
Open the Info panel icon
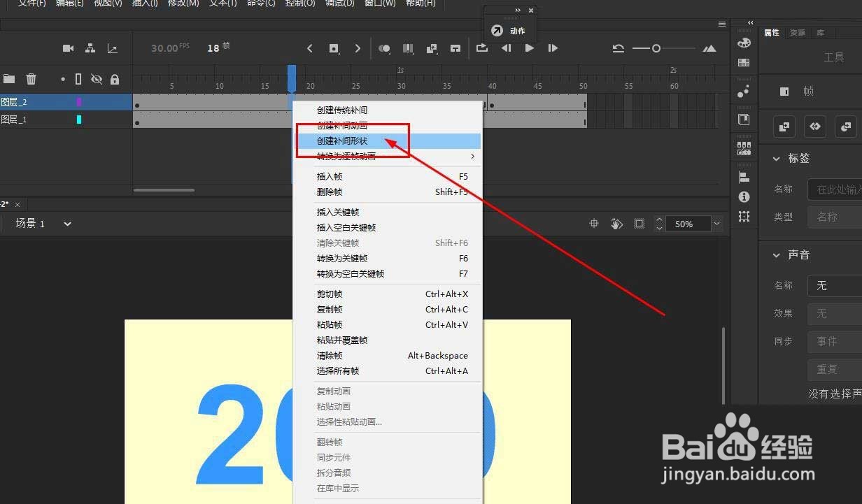(x=744, y=197)
